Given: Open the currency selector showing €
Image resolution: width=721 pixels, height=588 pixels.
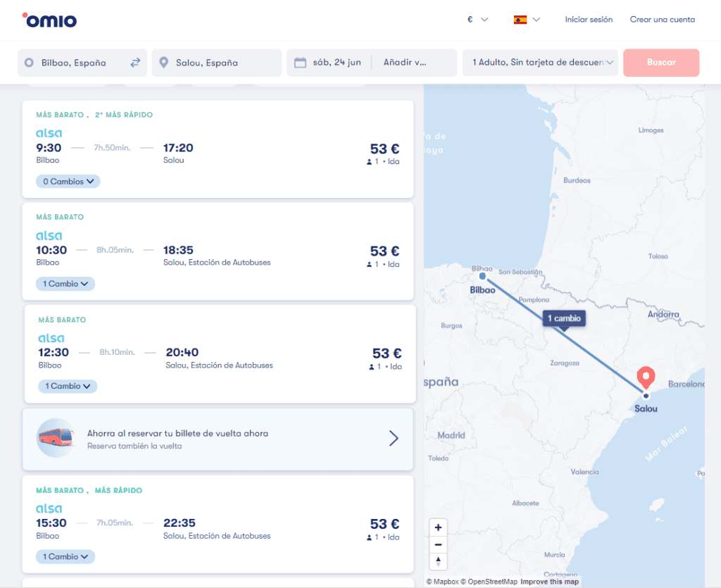Looking at the screenshot, I should point(478,19).
